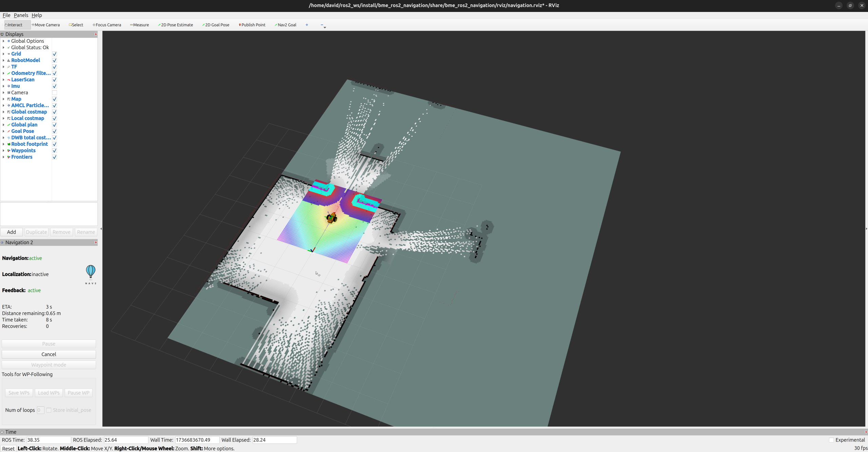Select the Nav2 Goal tool
The height and width of the screenshot is (452, 868).
click(285, 25)
